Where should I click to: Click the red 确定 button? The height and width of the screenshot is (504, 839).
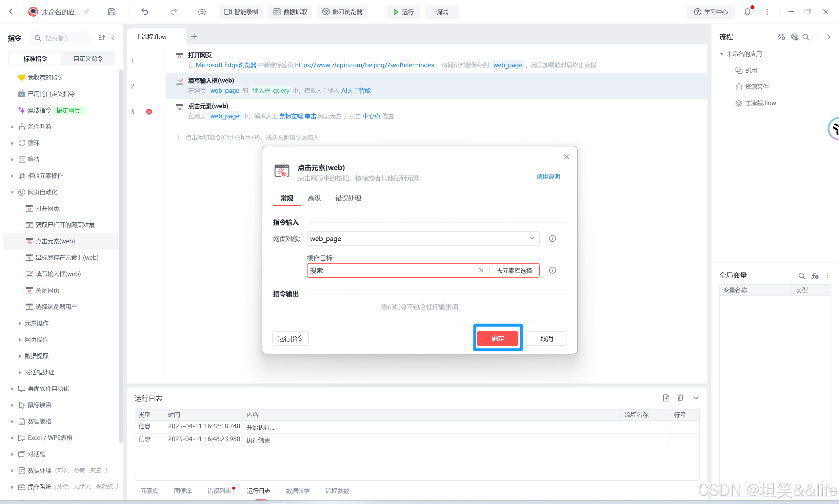tap(497, 338)
